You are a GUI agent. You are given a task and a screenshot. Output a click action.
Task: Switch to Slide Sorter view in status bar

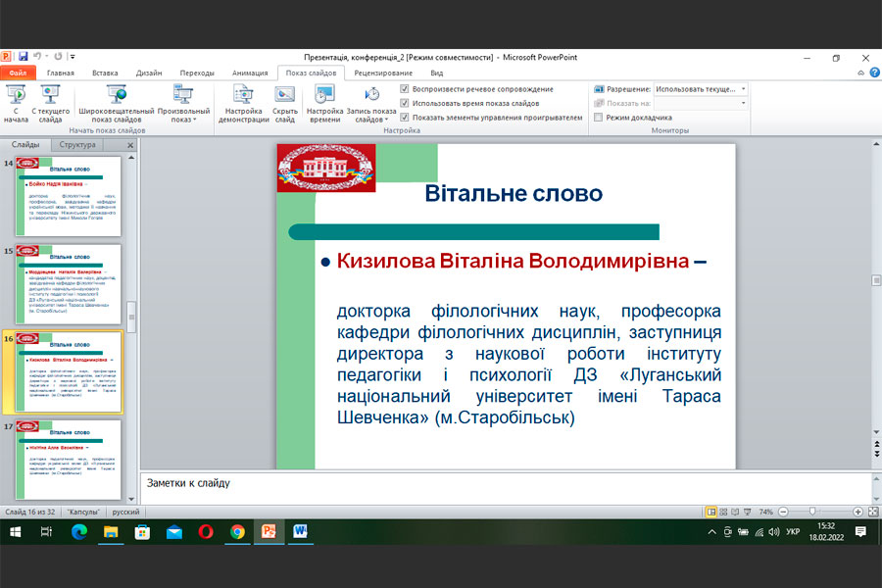tap(725, 512)
